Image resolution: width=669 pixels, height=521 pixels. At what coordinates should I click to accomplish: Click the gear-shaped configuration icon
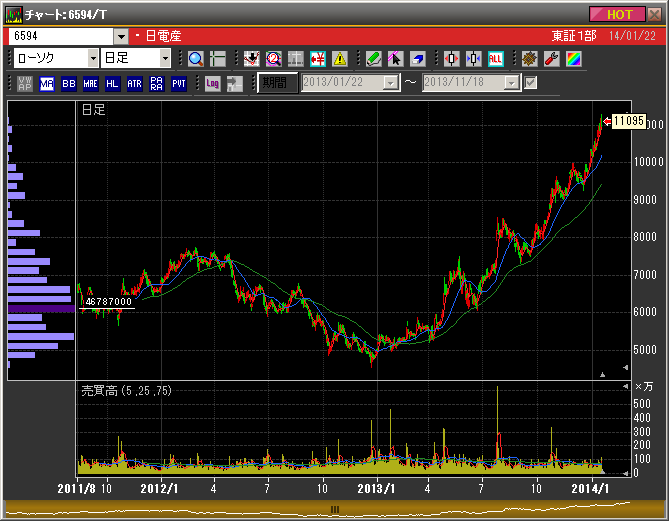click(x=529, y=59)
